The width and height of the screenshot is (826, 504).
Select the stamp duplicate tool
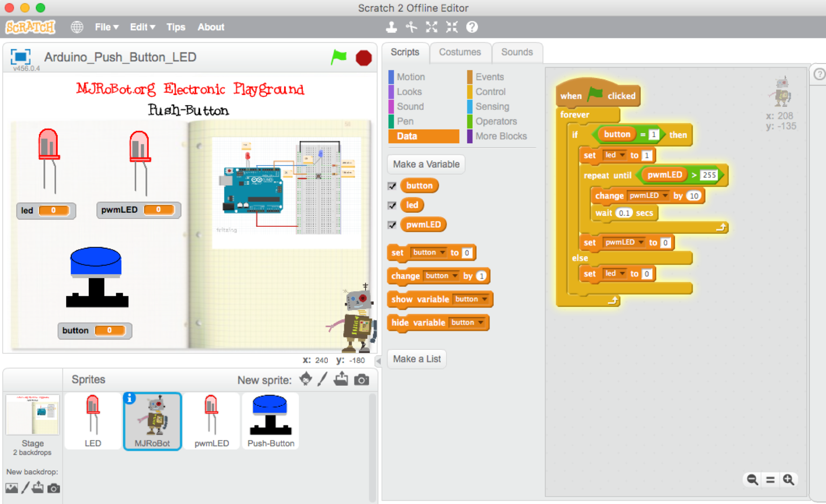click(391, 27)
